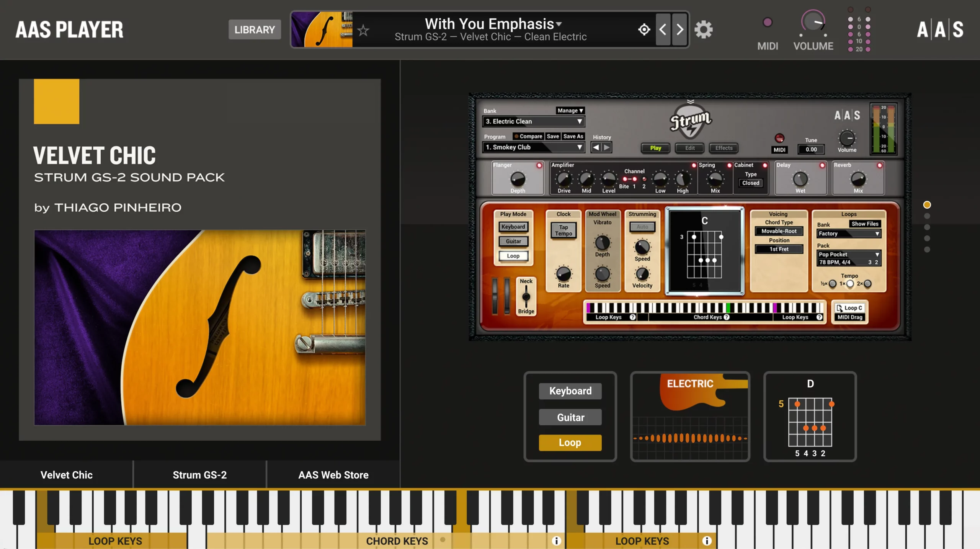The width and height of the screenshot is (980, 549).
Task: Click the MIDI indicator light in the top bar
Action: click(x=768, y=22)
